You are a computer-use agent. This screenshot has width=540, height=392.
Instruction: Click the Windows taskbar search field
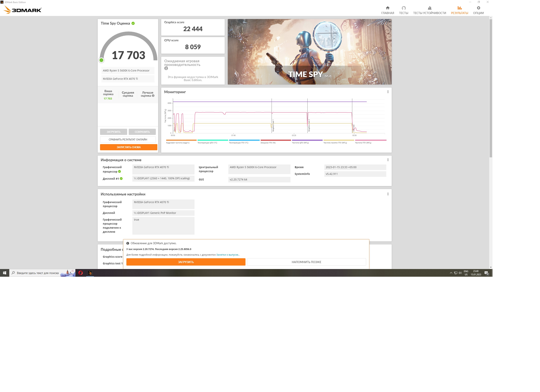click(x=38, y=273)
